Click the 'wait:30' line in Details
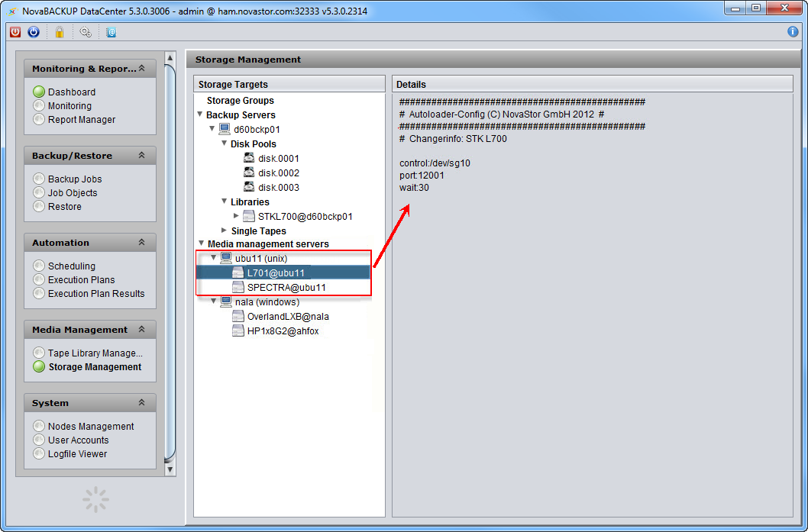 tap(414, 188)
